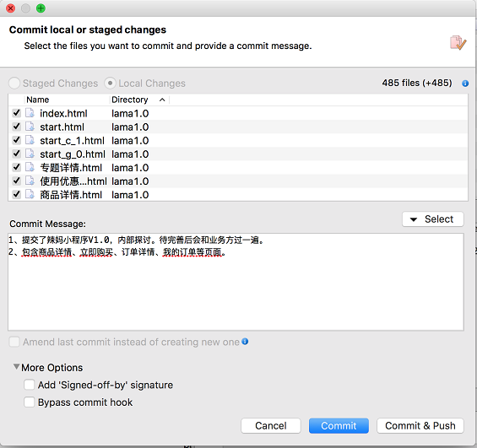Select the Staged Changes radio button
Screen dimensions: 477x448
click(14, 83)
